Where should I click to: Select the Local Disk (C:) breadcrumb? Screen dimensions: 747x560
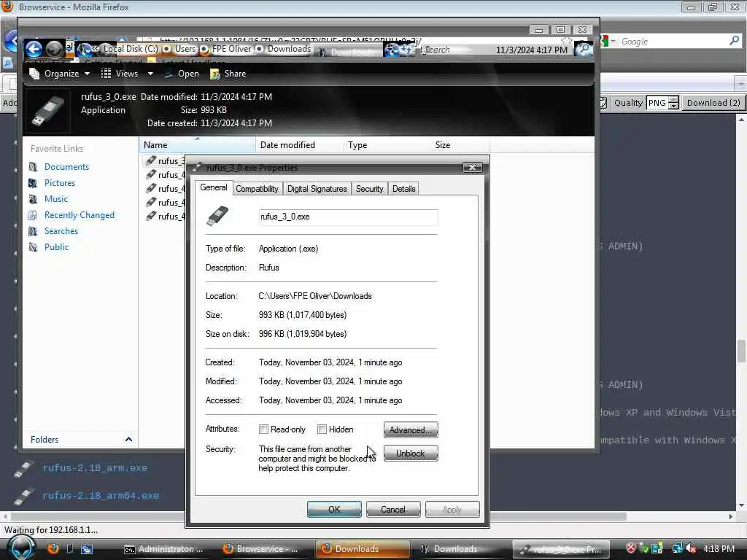tap(131, 49)
